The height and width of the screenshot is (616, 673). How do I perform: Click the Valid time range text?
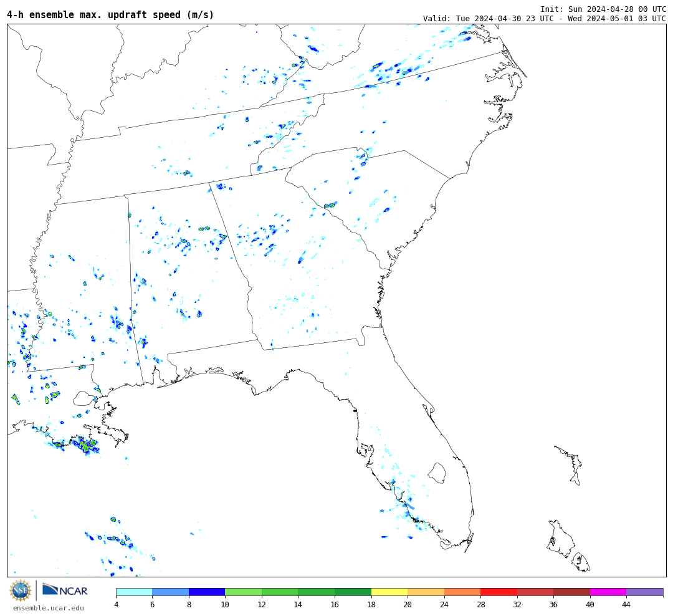[544, 19]
